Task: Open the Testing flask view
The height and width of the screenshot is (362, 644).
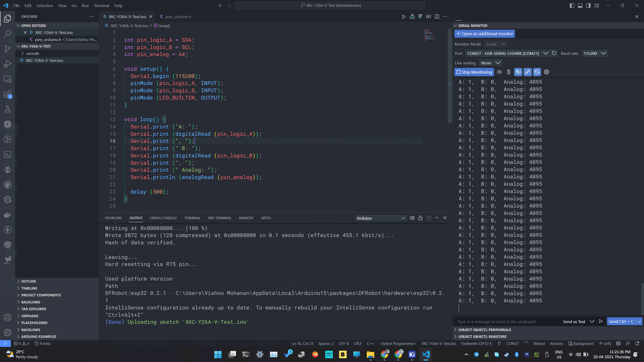Action: click(8, 109)
